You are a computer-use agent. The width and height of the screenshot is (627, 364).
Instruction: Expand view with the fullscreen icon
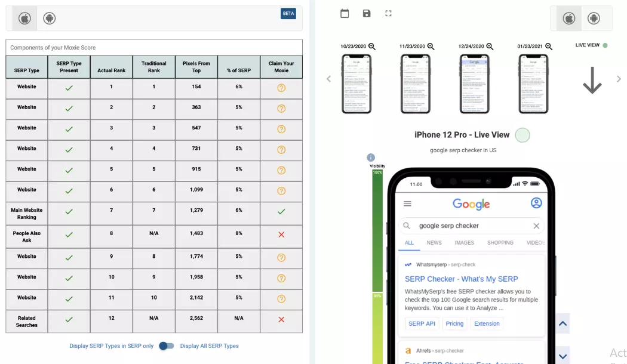pyautogui.click(x=388, y=14)
